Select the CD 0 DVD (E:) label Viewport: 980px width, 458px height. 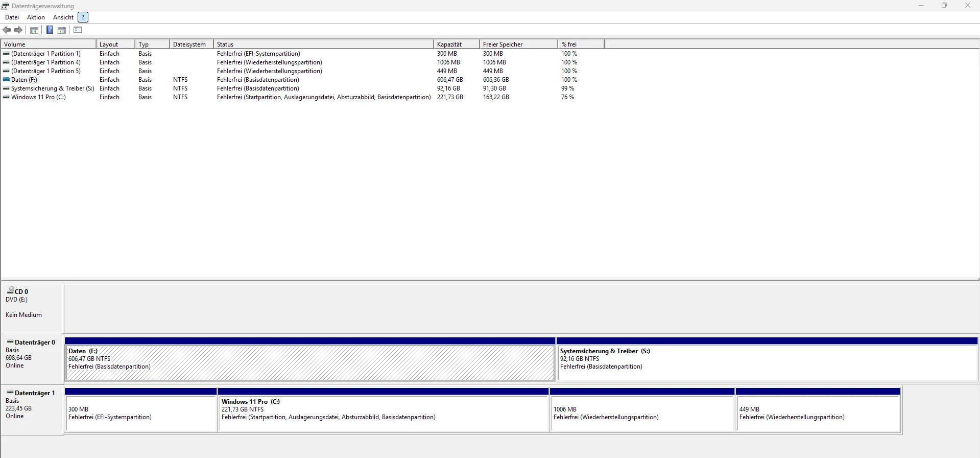pos(33,308)
